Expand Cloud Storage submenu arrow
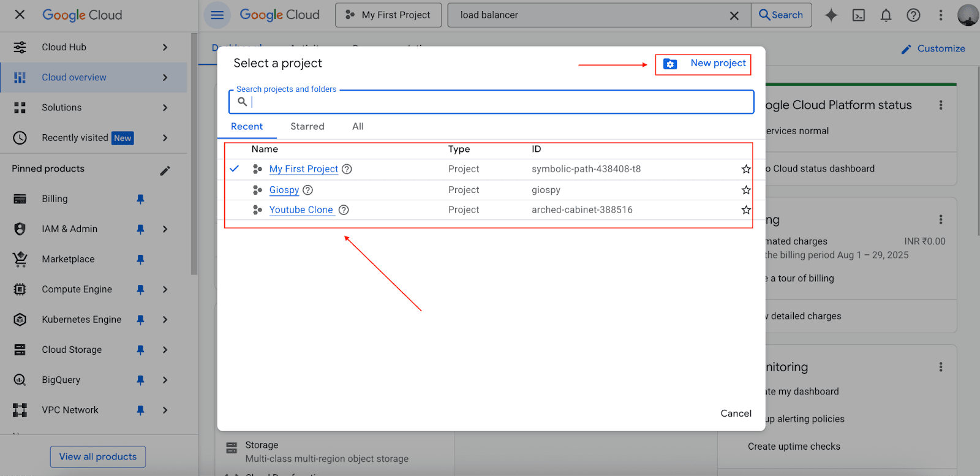Screen dimensions: 980x476 click(x=165, y=350)
